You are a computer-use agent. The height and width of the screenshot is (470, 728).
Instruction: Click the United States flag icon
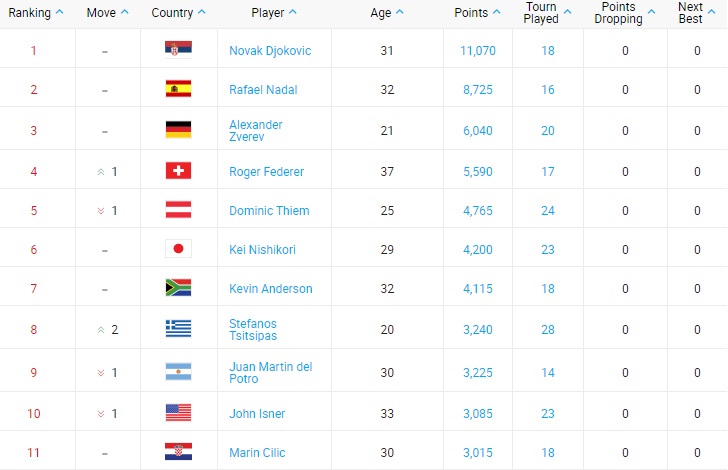click(178, 412)
